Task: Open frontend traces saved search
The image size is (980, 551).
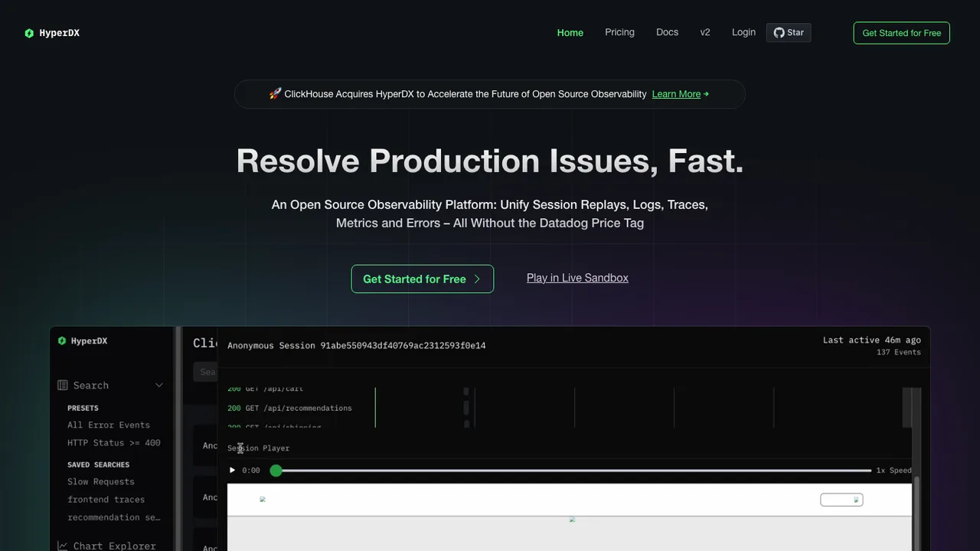Action: (106, 500)
